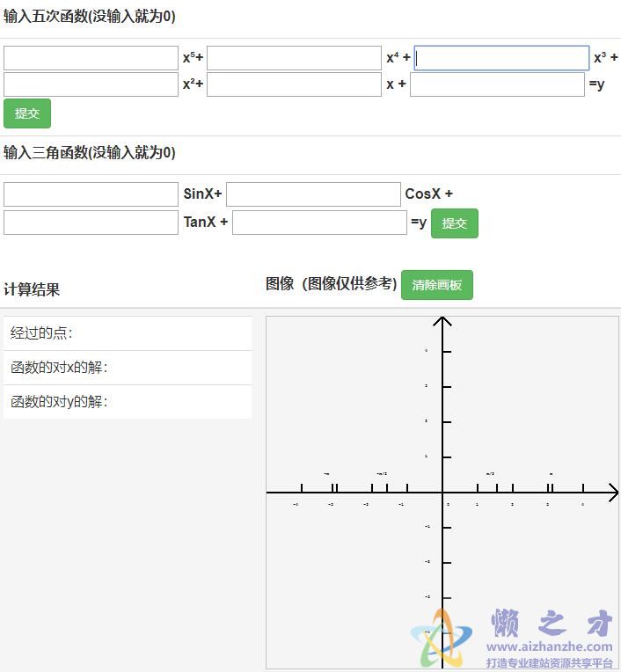Submit the quintic function with 提交
The height and width of the screenshot is (672, 621).
[x=27, y=113]
